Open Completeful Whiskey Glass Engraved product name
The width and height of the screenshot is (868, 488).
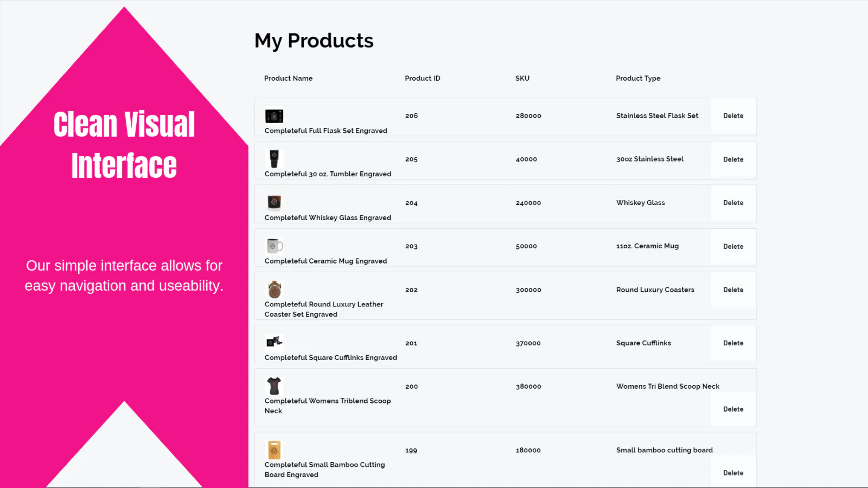coord(328,217)
